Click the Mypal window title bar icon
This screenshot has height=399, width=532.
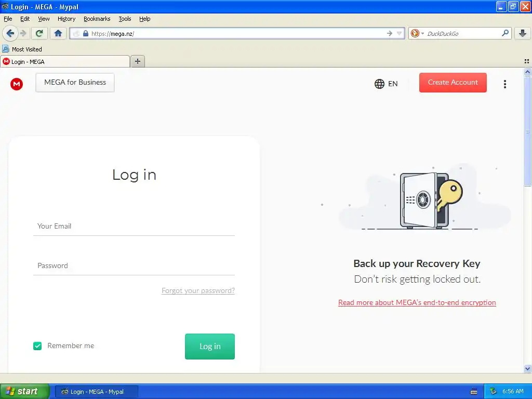(5, 6)
